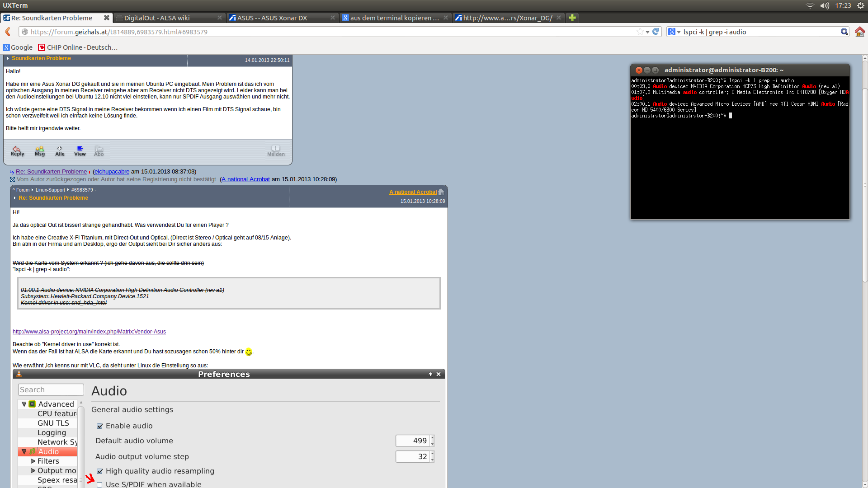Image resolution: width=868 pixels, height=488 pixels.
Task: Collapse the Audio tree node
Action: point(24,451)
